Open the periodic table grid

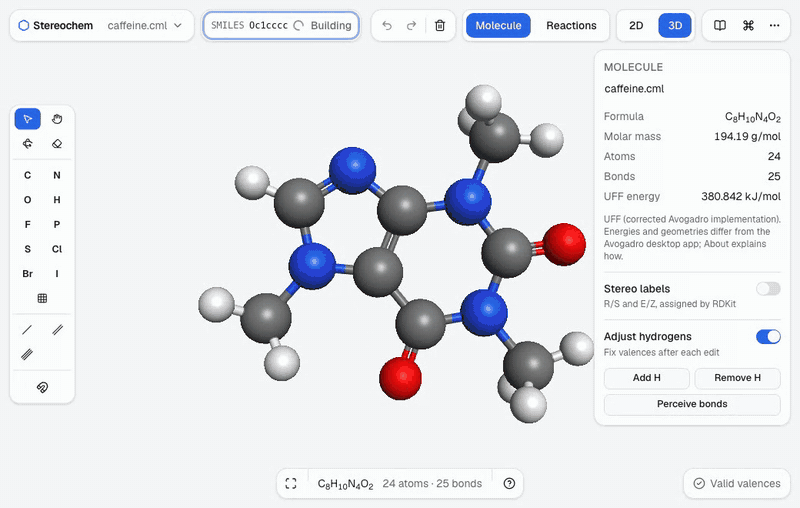click(42, 298)
